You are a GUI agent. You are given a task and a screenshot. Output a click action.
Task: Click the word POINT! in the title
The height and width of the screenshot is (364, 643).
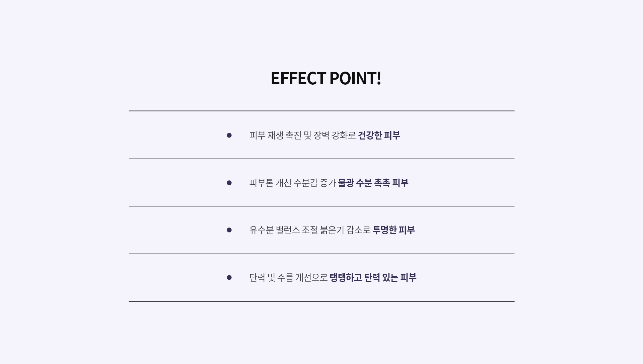(354, 78)
